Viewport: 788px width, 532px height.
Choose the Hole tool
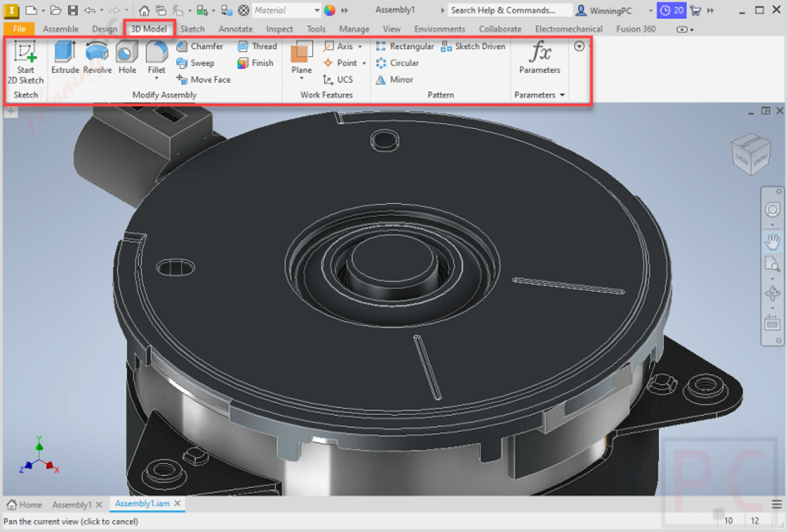tap(127, 58)
